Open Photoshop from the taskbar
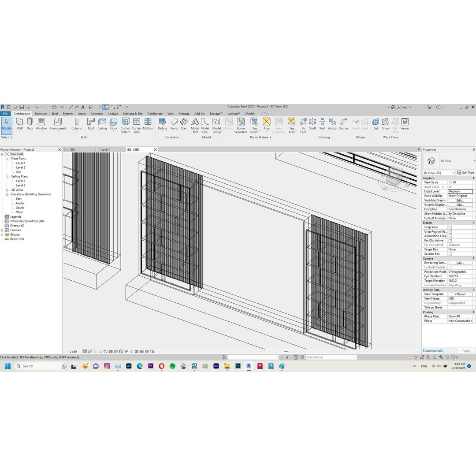This screenshot has height=476, width=476. coord(238,366)
